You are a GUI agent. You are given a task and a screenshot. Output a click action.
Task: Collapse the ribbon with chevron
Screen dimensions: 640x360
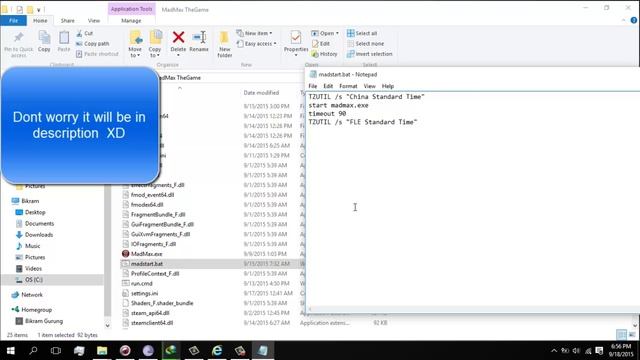coord(623,20)
